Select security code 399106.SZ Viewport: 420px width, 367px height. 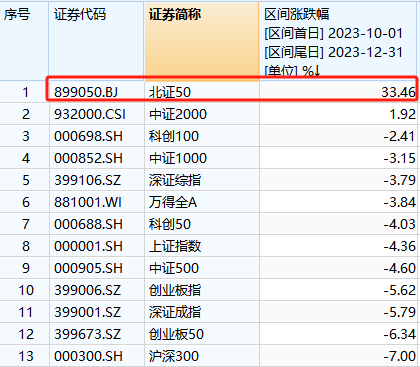[x=88, y=180]
